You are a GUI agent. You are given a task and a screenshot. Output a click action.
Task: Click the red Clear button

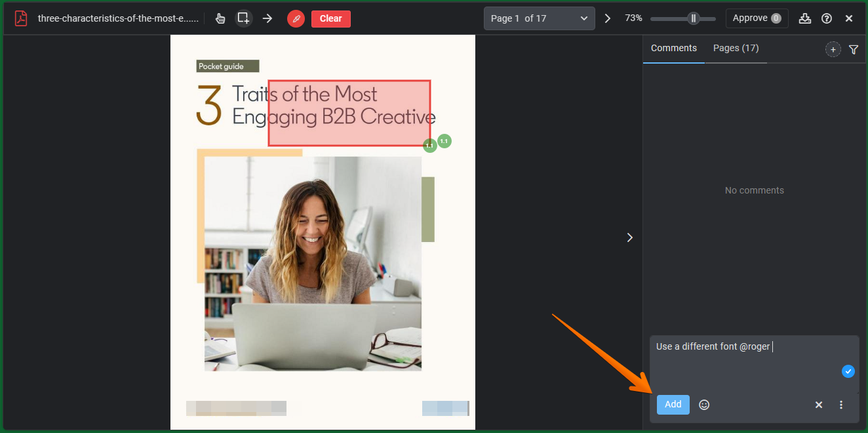pos(330,18)
